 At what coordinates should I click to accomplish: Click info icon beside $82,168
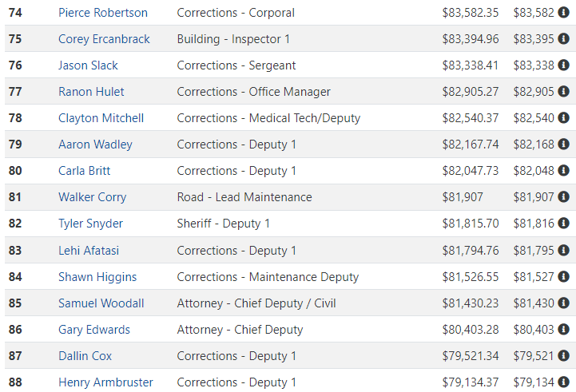(x=563, y=145)
